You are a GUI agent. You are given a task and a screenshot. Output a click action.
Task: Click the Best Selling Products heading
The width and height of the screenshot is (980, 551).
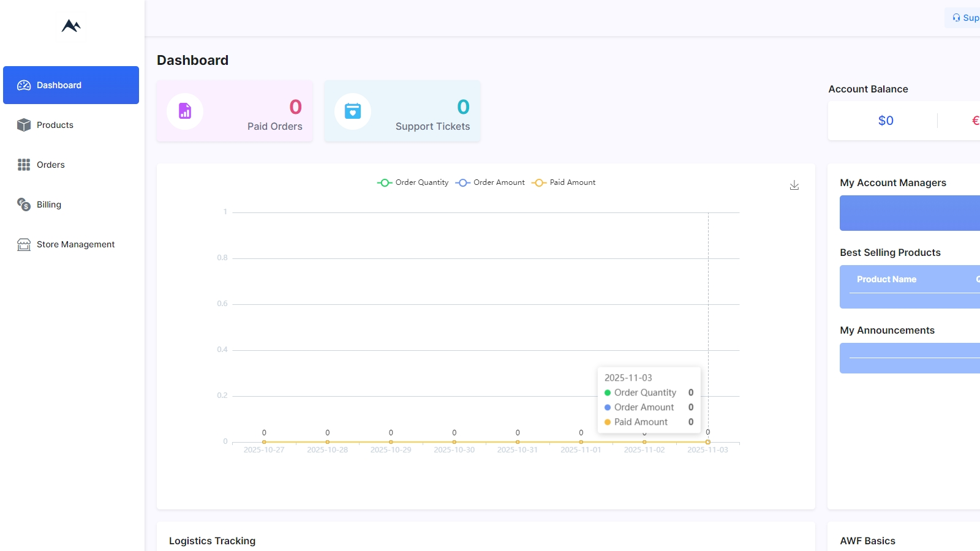[890, 252]
